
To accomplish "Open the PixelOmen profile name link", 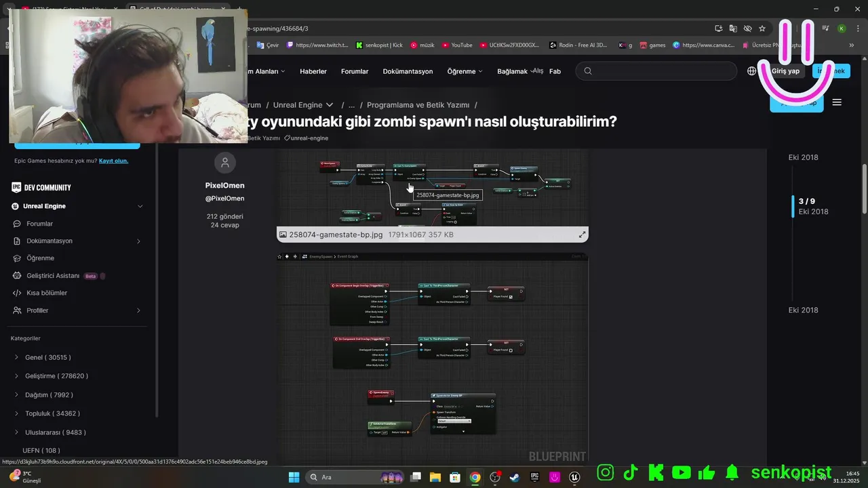I will [225, 186].
